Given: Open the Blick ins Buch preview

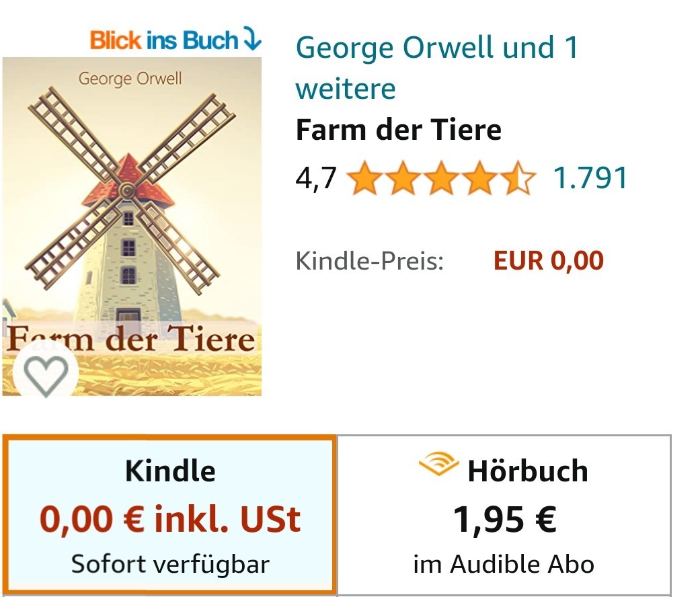Looking at the screenshot, I should (176, 40).
